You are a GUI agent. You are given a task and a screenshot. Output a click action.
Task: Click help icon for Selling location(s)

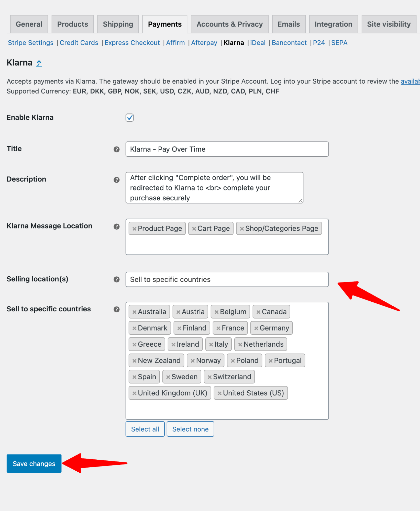tap(117, 279)
